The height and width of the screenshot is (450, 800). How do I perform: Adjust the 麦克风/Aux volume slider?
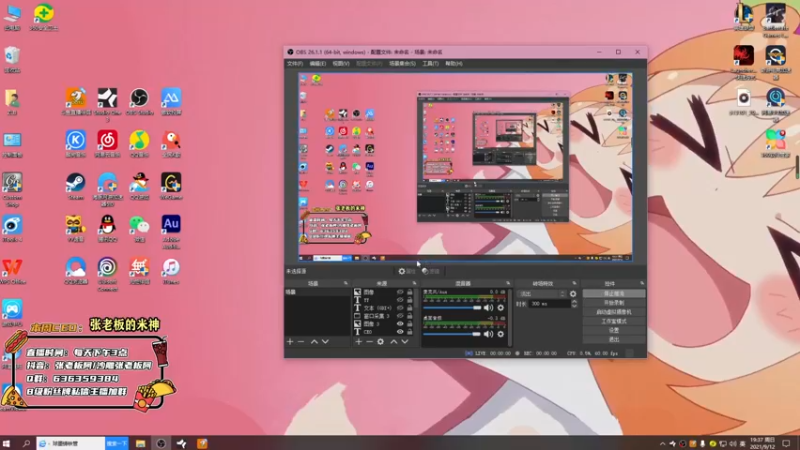[452, 308]
